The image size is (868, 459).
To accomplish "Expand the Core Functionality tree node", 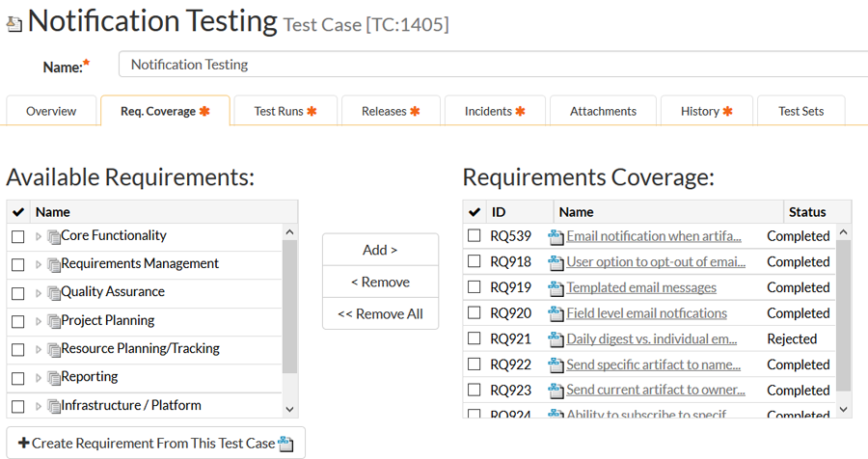I will (39, 236).
